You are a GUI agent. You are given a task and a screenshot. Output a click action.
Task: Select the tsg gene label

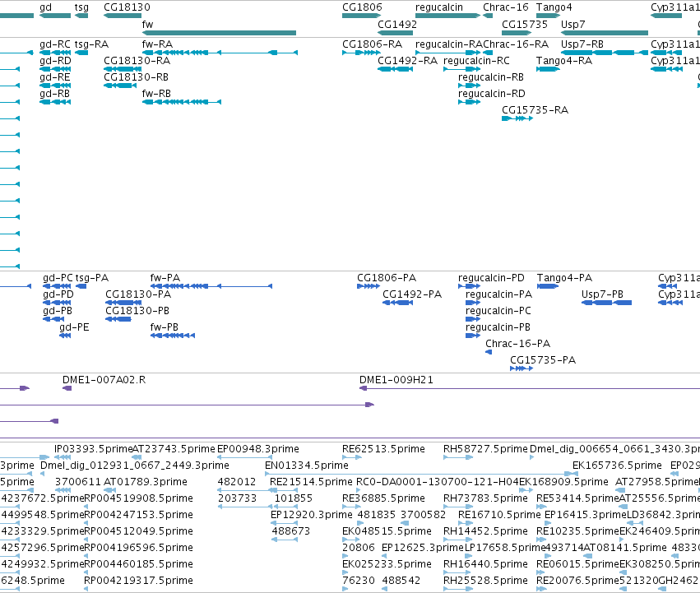click(x=81, y=7)
